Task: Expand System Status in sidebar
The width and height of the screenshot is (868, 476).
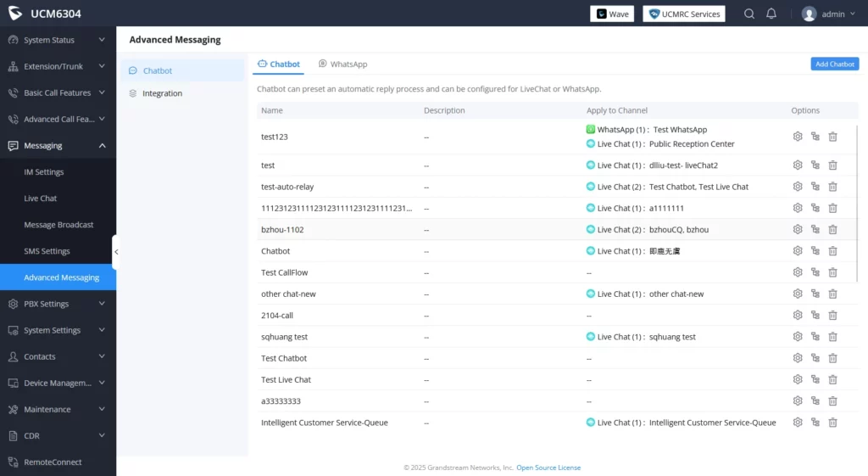Action: click(58, 40)
